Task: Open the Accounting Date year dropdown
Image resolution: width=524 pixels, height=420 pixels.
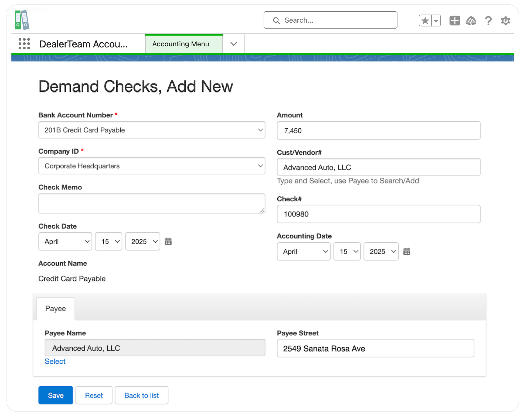Action: [x=381, y=251]
